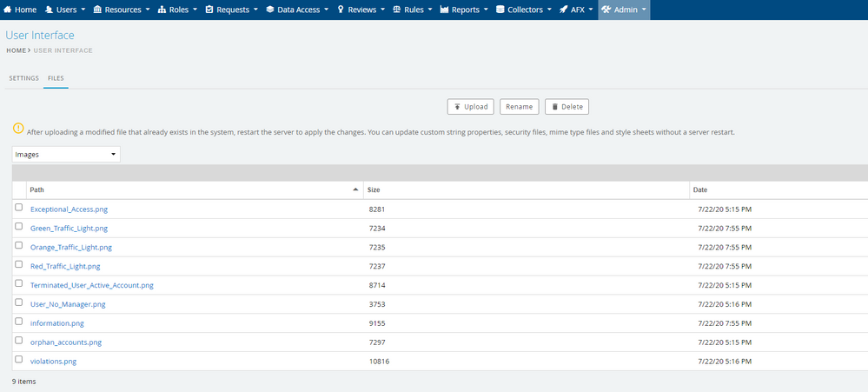
Task: Click the Collectors database icon
Action: (x=500, y=10)
